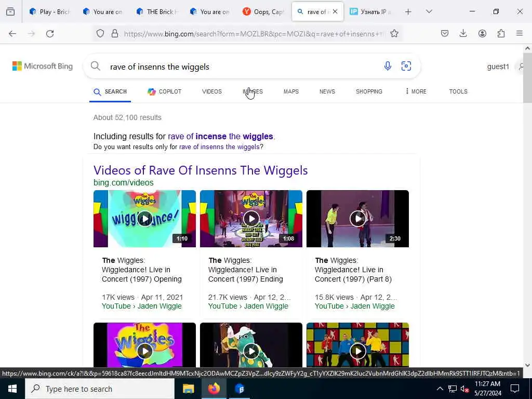Open network status tray icon
The width and height of the screenshot is (532, 399).
point(453,389)
